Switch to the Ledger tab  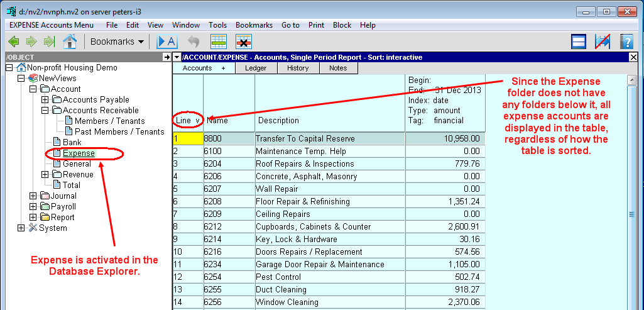[x=256, y=68]
